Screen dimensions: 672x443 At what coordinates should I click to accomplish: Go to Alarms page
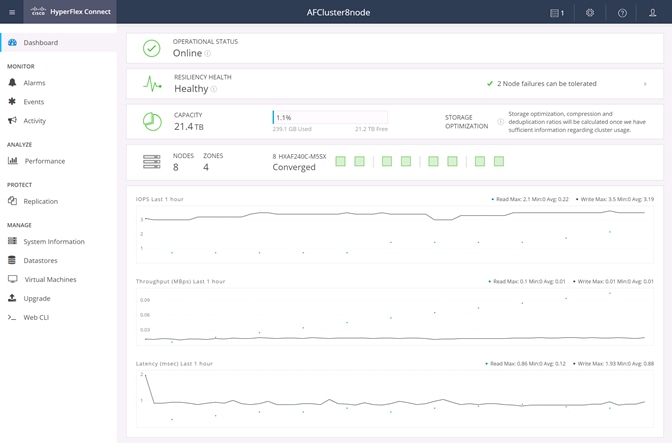click(58, 83)
